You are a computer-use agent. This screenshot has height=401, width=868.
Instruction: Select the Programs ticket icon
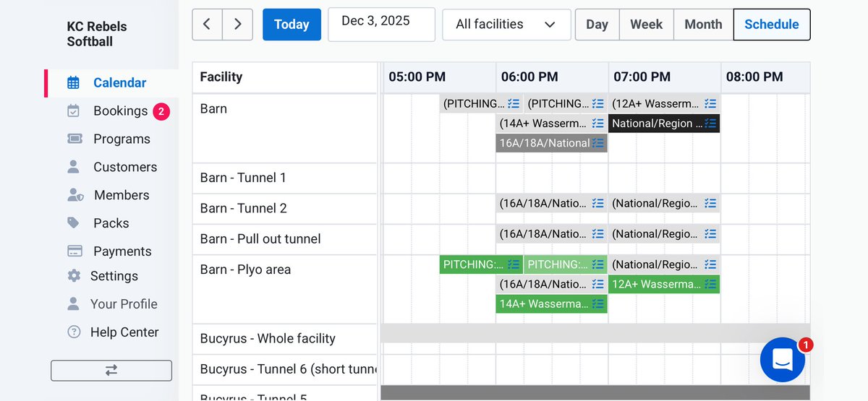(x=74, y=139)
